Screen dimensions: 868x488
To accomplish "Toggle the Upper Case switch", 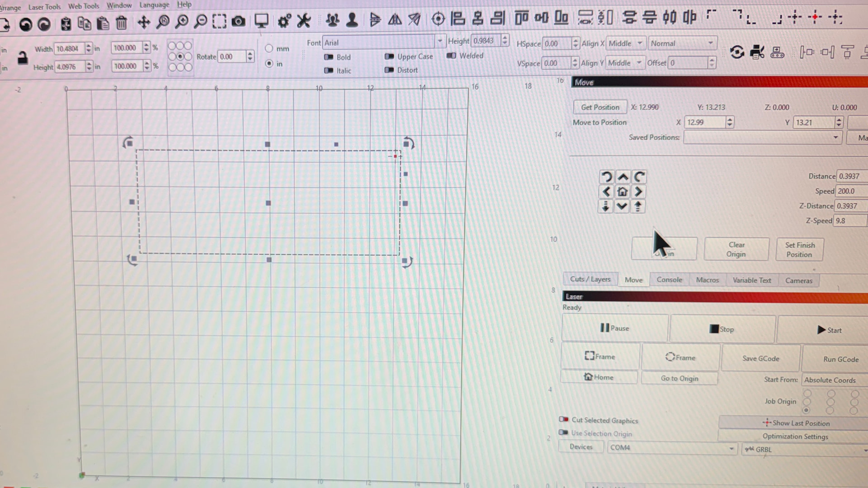I will pos(389,56).
